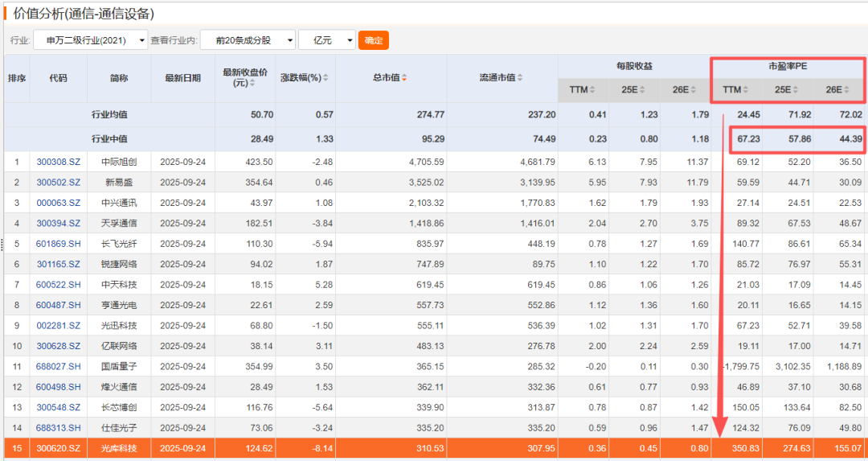
Task: Sort by 最新收盘价 column arrows
Action: 252,83
